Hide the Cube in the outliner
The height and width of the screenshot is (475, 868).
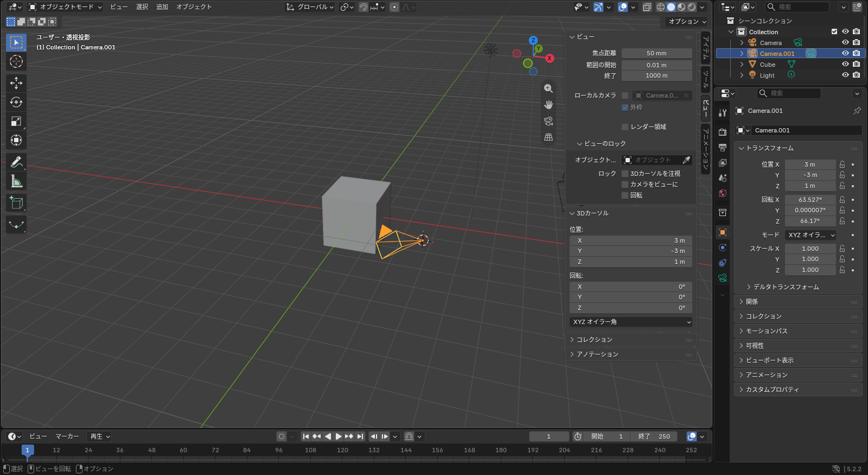[x=845, y=64]
